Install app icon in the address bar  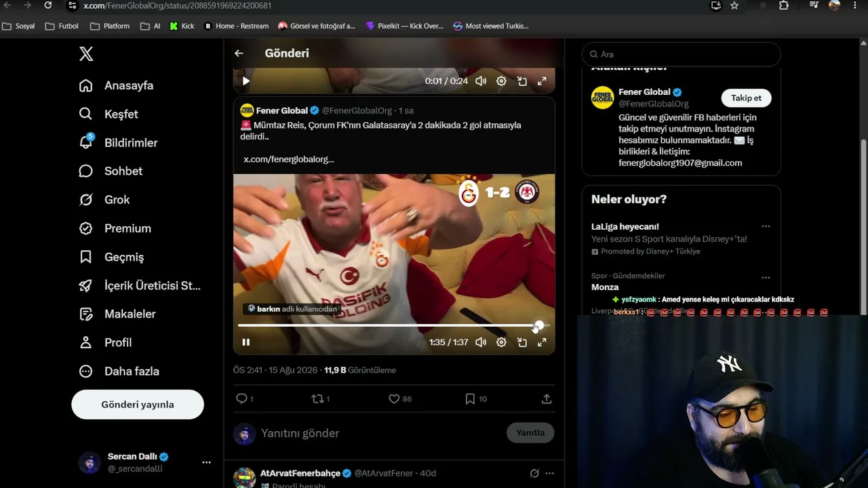pyautogui.click(x=716, y=5)
